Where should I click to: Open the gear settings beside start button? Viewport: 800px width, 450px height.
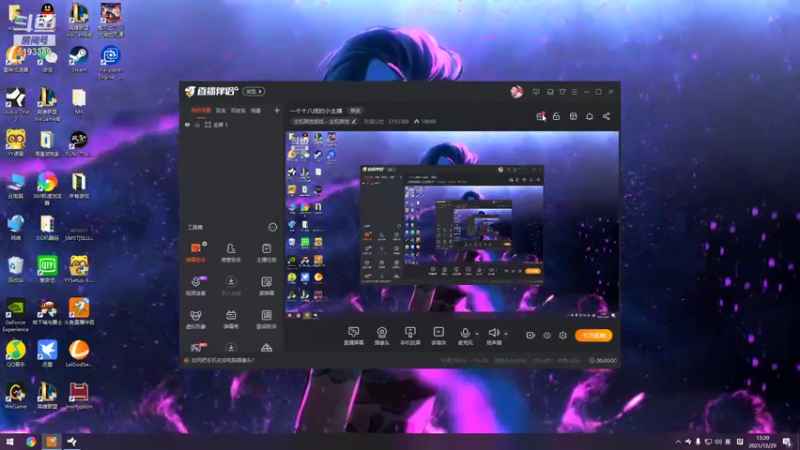(563, 335)
